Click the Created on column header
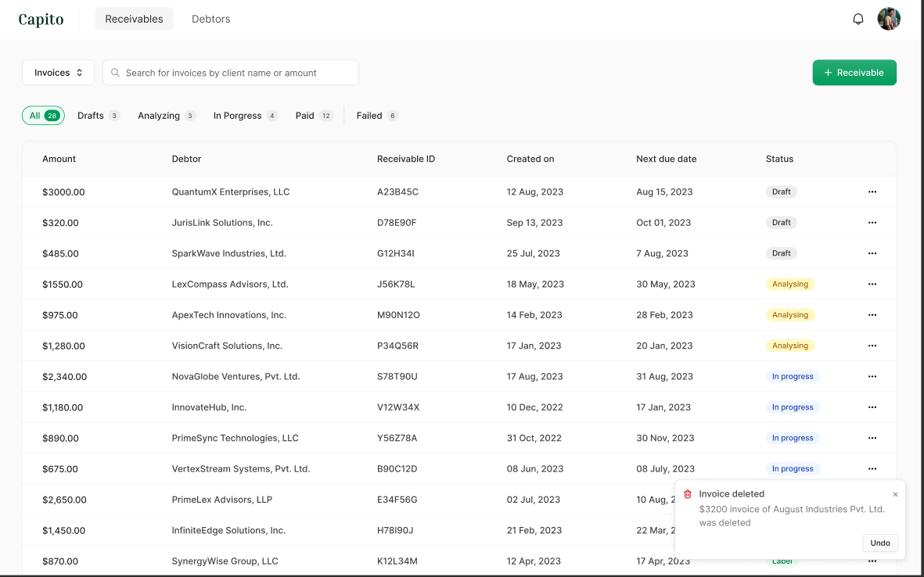 [x=530, y=159]
